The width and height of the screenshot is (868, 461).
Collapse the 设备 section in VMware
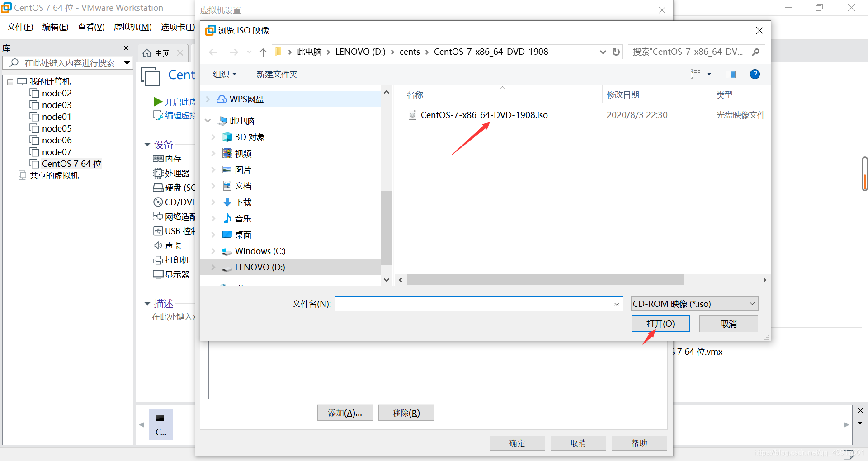coord(147,145)
